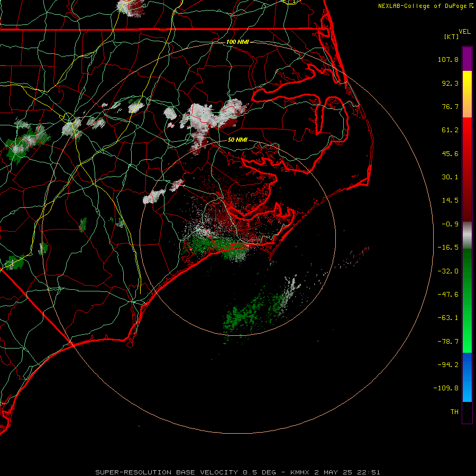Click the 14.5 legend value
Screen dimensions: 476x476
[x=450, y=200]
